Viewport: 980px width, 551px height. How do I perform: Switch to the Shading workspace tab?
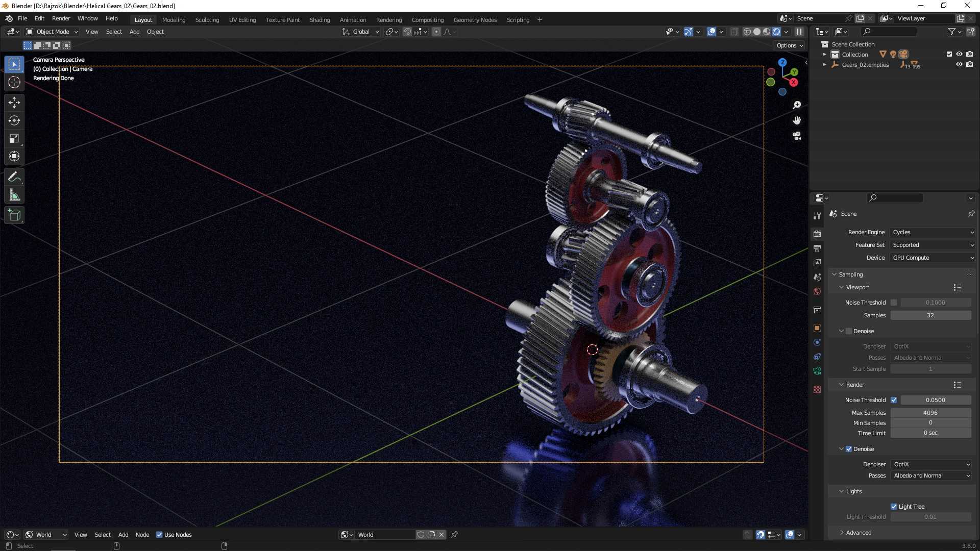tap(320, 20)
